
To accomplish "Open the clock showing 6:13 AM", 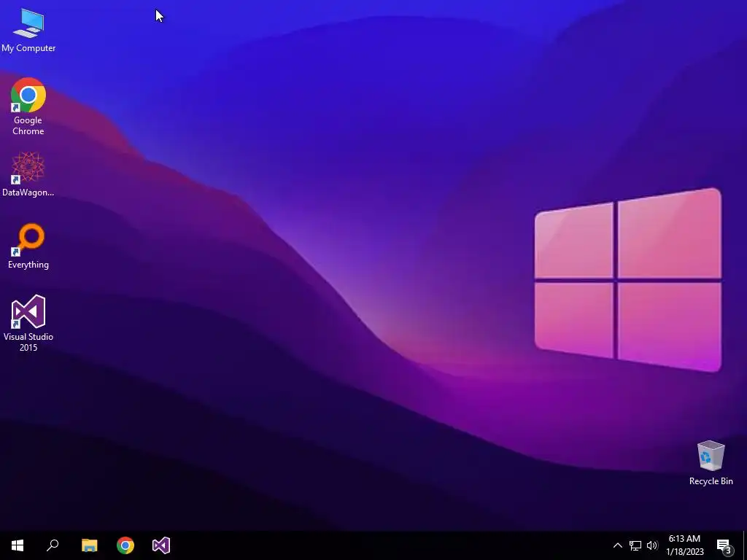I will 684,545.
